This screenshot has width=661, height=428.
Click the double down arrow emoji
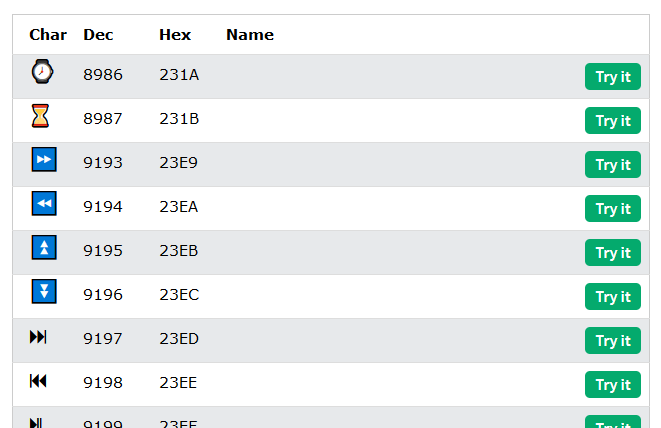pyautogui.click(x=43, y=292)
